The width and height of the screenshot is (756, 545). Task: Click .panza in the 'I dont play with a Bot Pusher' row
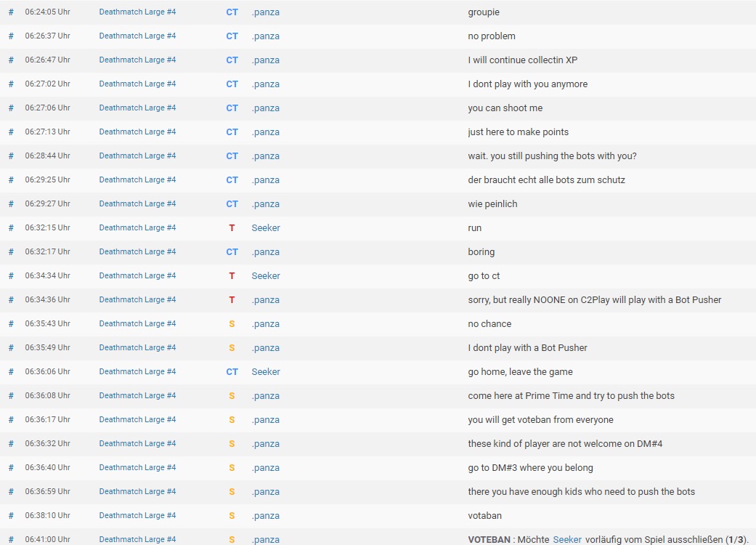click(265, 348)
